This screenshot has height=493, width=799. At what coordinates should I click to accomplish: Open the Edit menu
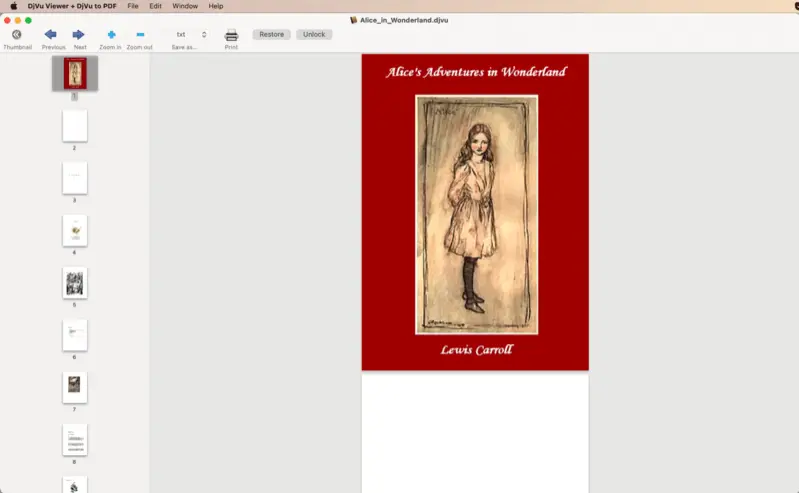click(155, 6)
